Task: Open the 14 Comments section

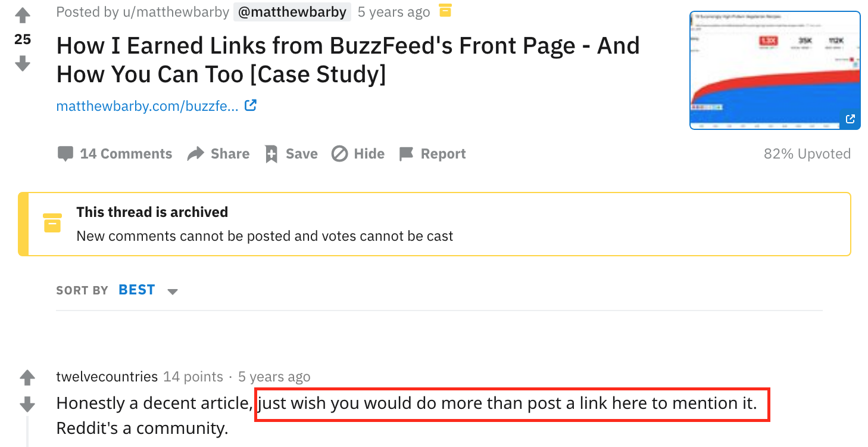Action: (115, 154)
